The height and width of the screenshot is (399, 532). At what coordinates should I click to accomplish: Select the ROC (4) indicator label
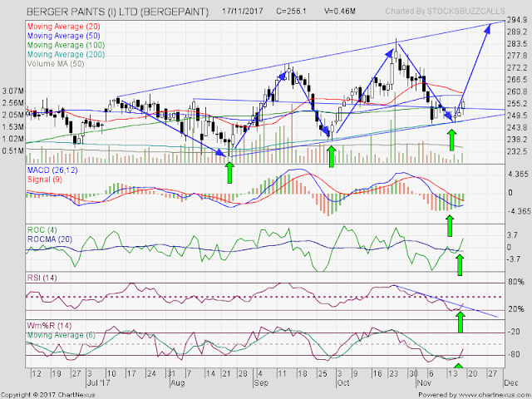pos(41,230)
